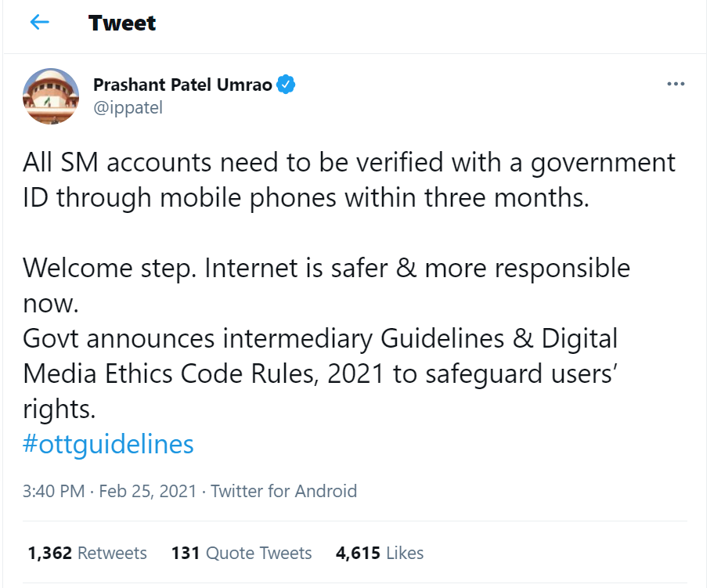Open the @ippatel handle link
Image resolution: width=721 pixels, height=588 pixels.
(128, 108)
